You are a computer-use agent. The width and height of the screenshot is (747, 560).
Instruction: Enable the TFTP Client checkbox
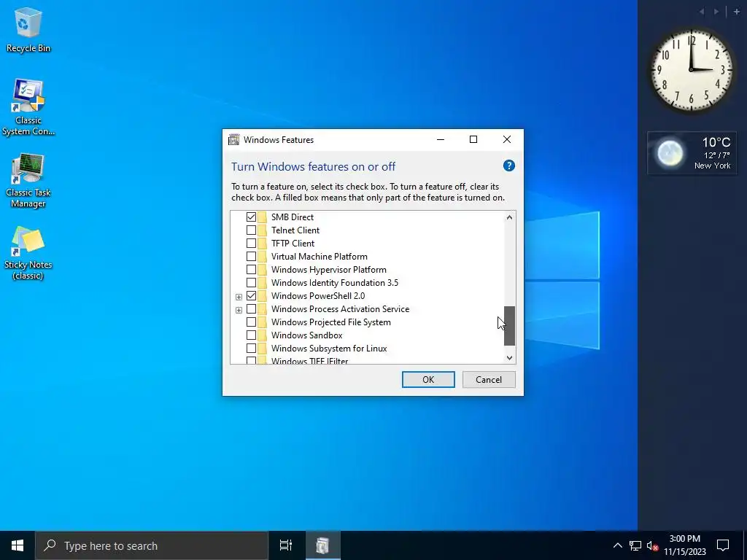251,244
